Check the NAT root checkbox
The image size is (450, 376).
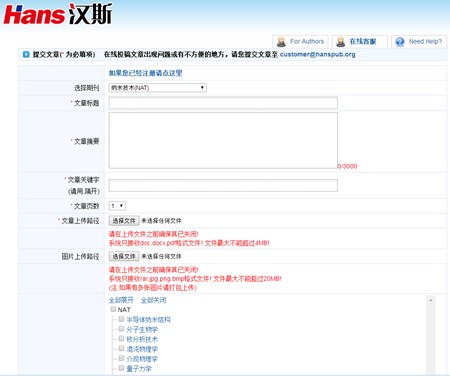point(113,309)
